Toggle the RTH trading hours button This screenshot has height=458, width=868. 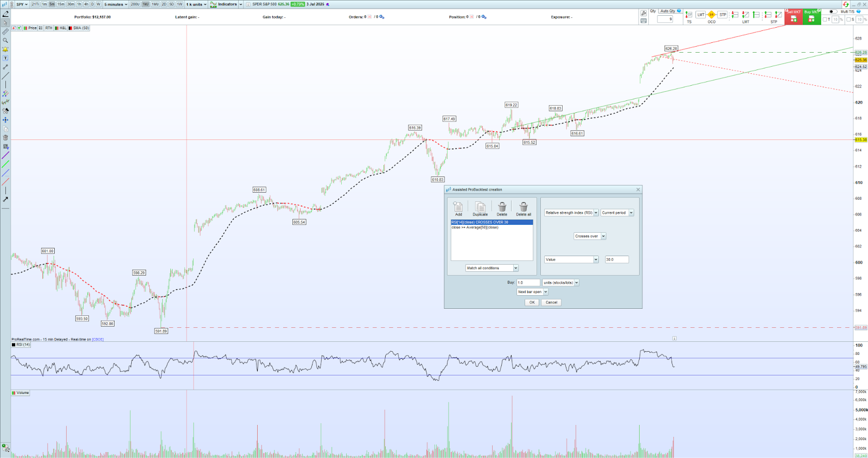(x=49, y=28)
